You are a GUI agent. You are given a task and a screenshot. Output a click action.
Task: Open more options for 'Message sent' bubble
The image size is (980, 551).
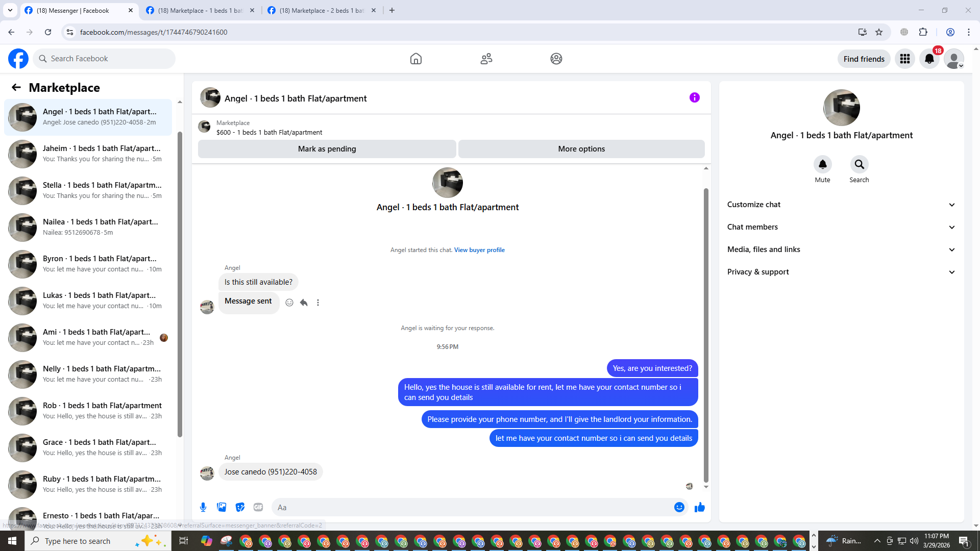tap(318, 303)
